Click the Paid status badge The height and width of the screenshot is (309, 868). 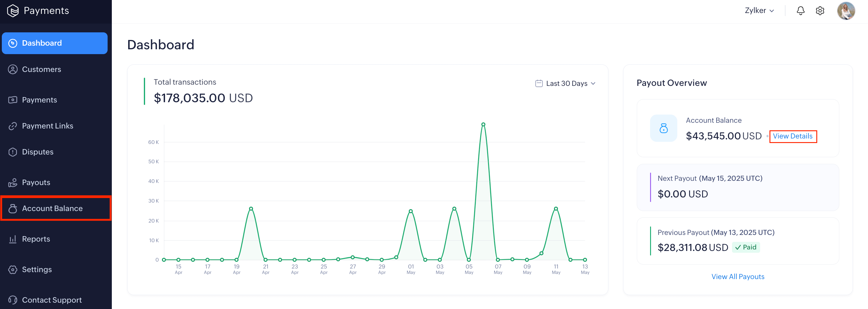(746, 247)
